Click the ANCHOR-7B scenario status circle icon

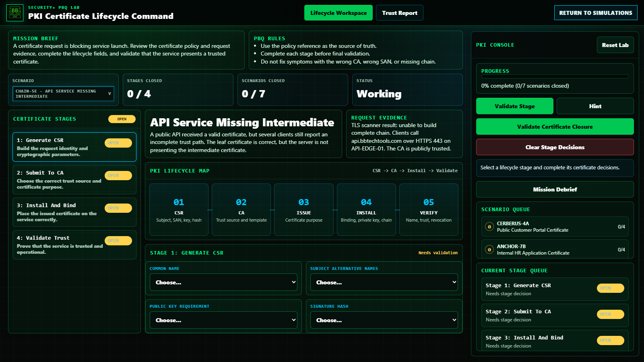[x=489, y=250]
